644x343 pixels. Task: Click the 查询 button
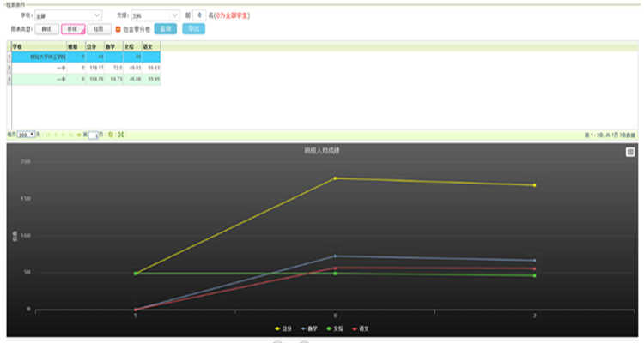coord(166,28)
